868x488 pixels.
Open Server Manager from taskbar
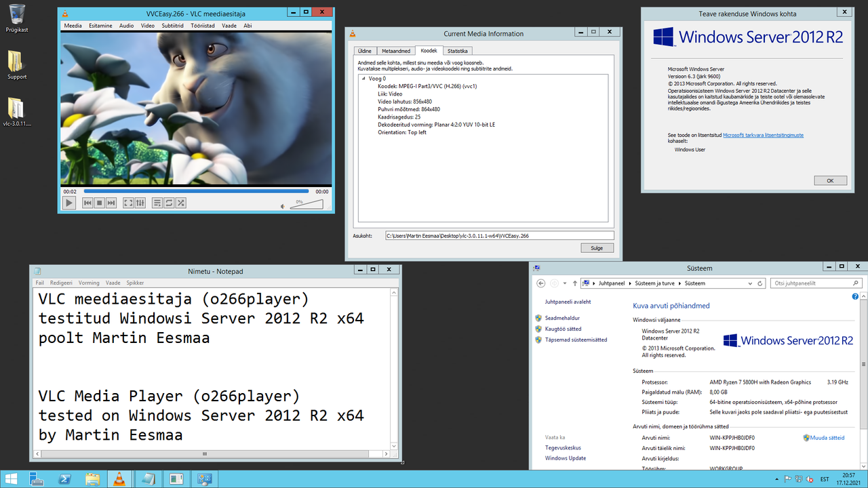[x=37, y=479]
